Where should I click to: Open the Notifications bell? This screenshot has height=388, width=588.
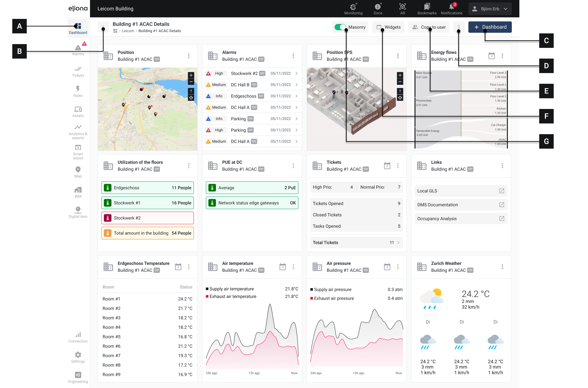tap(451, 9)
